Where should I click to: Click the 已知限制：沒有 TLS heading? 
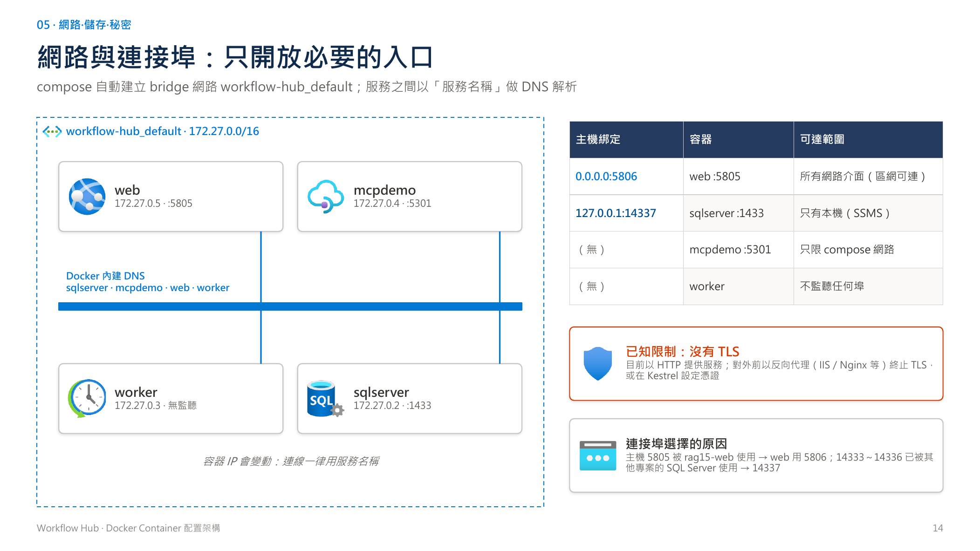pyautogui.click(x=682, y=352)
